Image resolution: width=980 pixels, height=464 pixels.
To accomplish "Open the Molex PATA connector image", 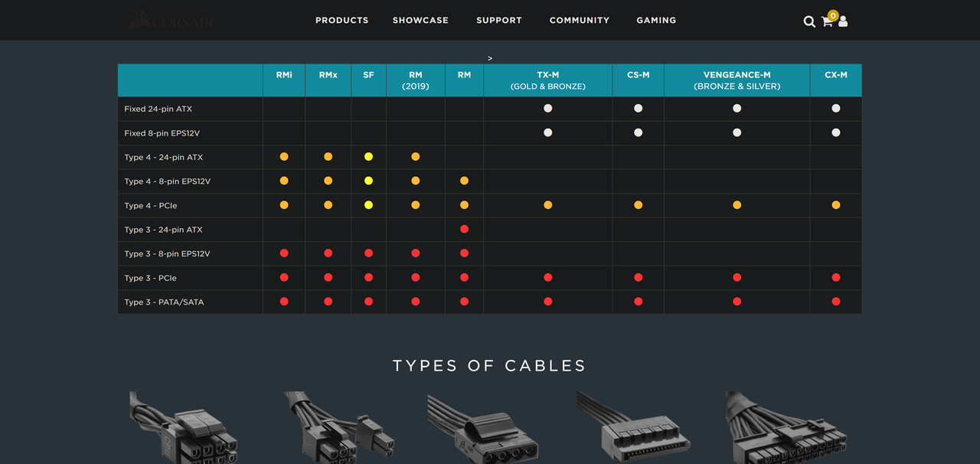I will [482, 429].
